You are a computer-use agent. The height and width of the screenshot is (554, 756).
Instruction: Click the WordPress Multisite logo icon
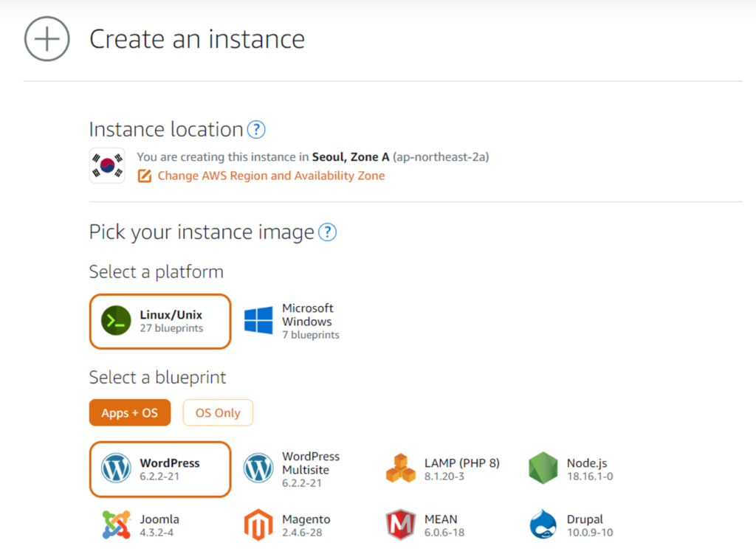coord(258,468)
